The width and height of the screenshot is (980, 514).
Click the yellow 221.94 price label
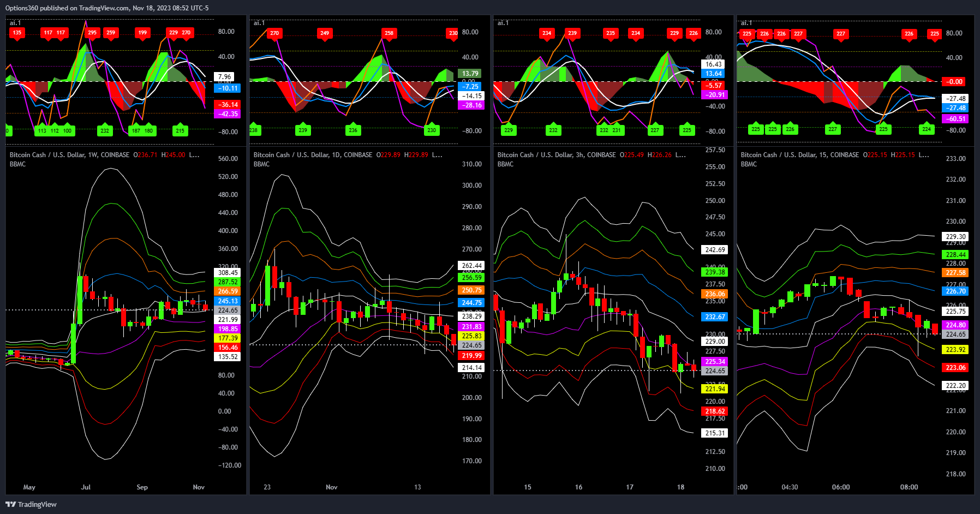point(715,389)
